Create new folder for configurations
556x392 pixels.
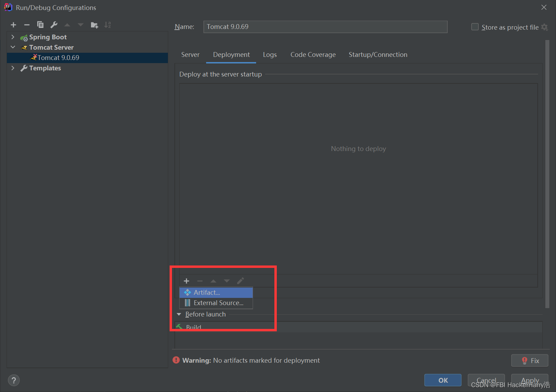click(94, 25)
